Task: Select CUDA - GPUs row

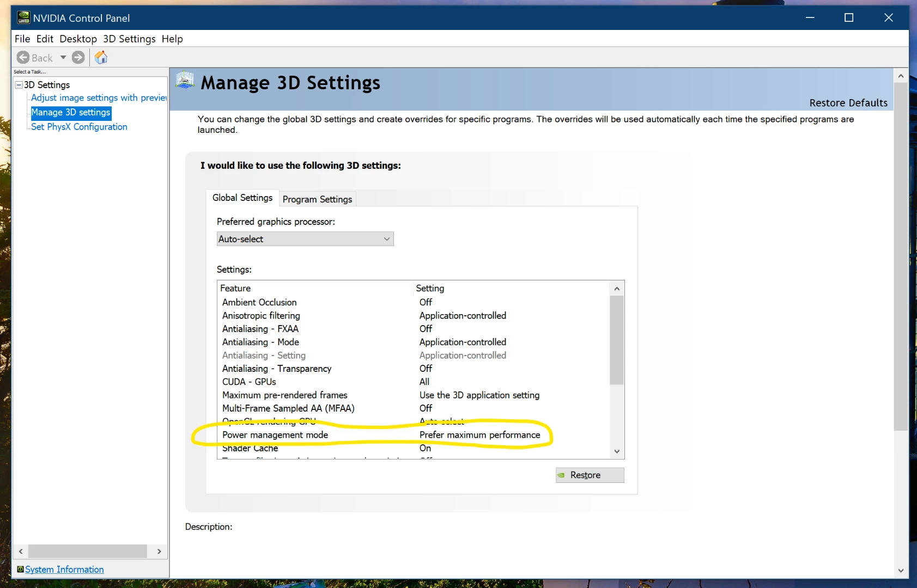Action: [x=413, y=382]
